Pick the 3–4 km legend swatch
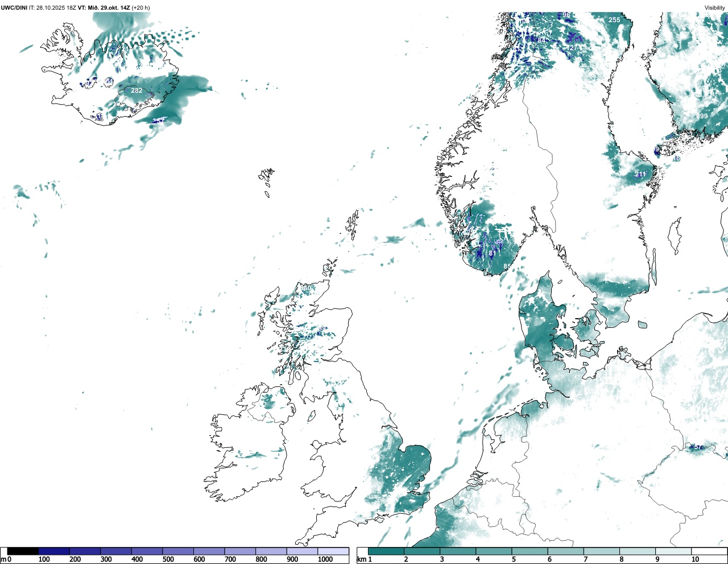The height and width of the screenshot is (564, 728). point(458,551)
